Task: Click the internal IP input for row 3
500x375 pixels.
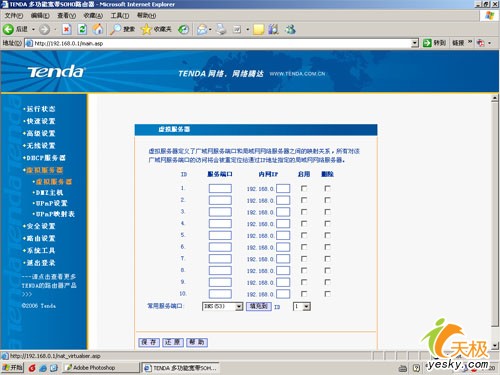Action: (x=283, y=212)
